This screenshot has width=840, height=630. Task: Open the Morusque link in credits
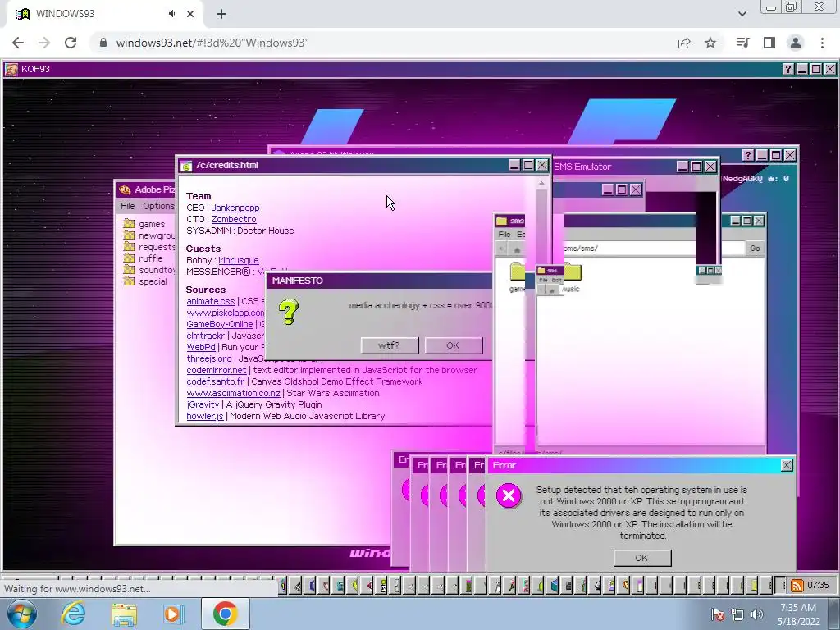239,260
